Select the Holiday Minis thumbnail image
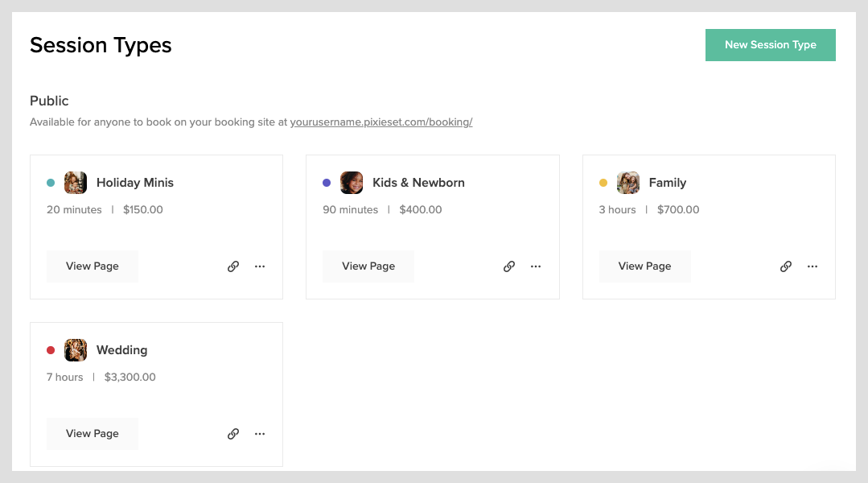The image size is (868, 483). (76, 183)
